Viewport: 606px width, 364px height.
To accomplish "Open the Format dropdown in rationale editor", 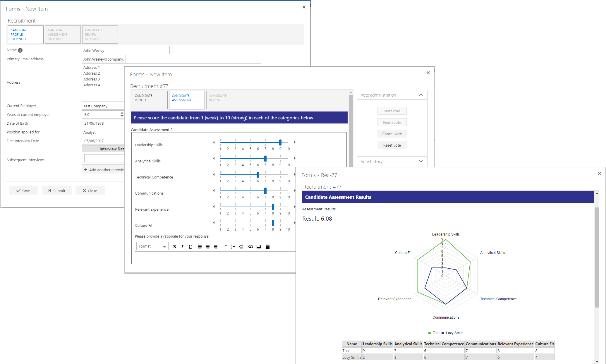I will tap(152, 246).
